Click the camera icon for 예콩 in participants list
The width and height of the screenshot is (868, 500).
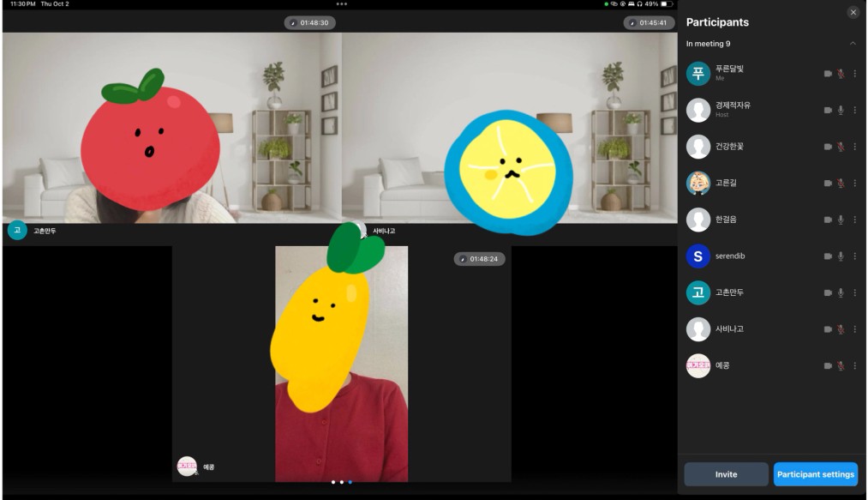click(828, 366)
